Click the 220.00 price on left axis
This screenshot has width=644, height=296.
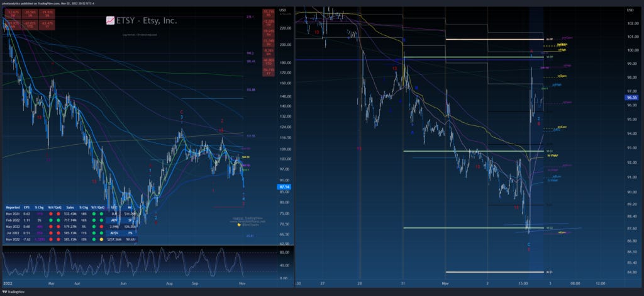(x=286, y=28)
